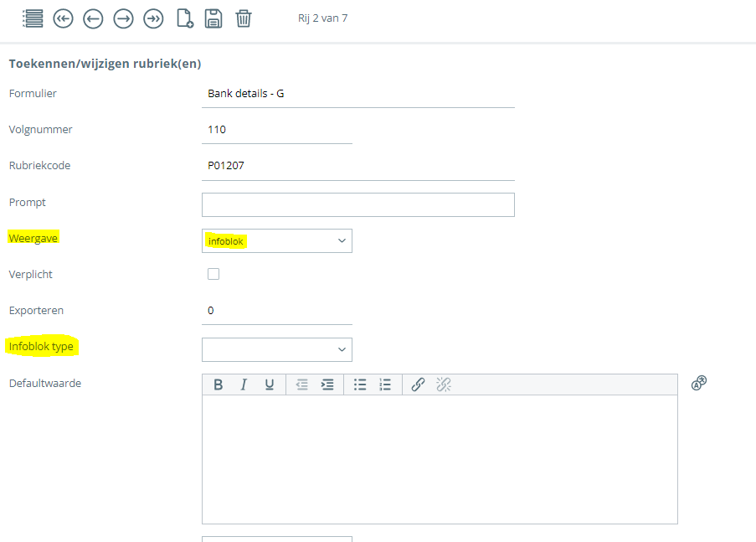Remove a hyperlink with the unlink icon
This screenshot has width=756, height=542.
[443, 384]
